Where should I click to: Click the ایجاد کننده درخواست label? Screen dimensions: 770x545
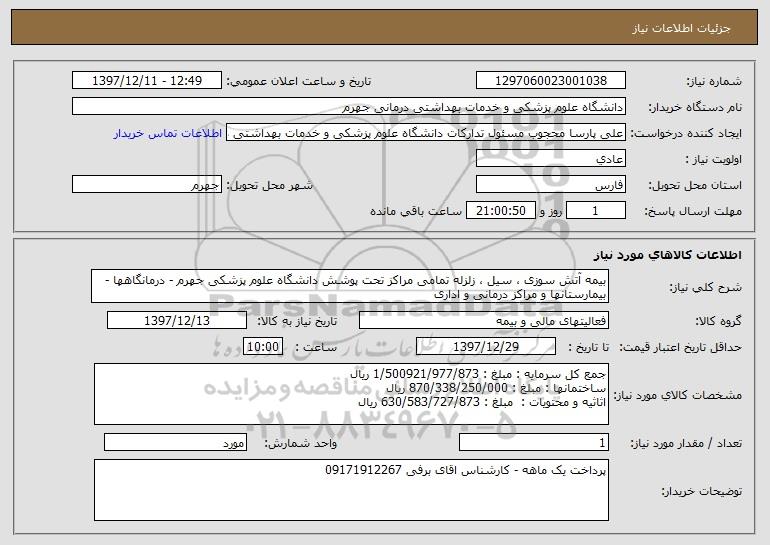[x=686, y=134]
